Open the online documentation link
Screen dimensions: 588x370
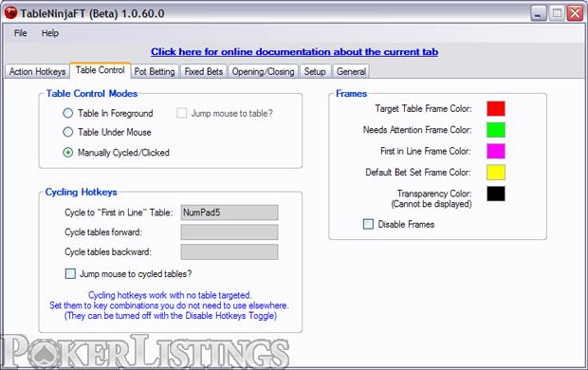(294, 52)
